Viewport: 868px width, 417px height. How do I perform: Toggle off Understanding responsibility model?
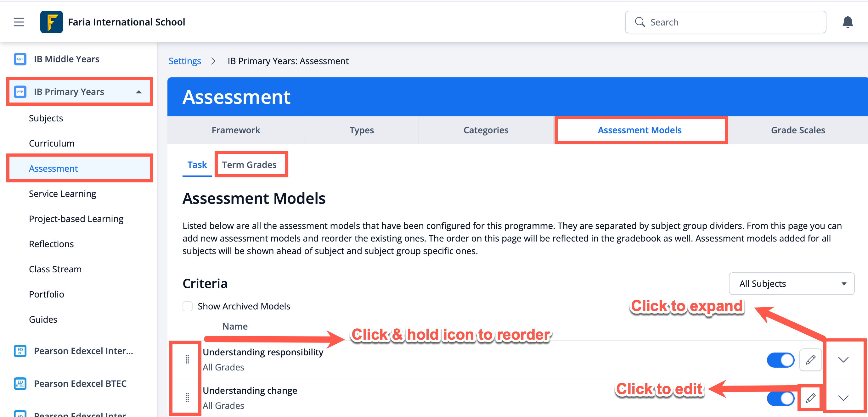(x=780, y=360)
